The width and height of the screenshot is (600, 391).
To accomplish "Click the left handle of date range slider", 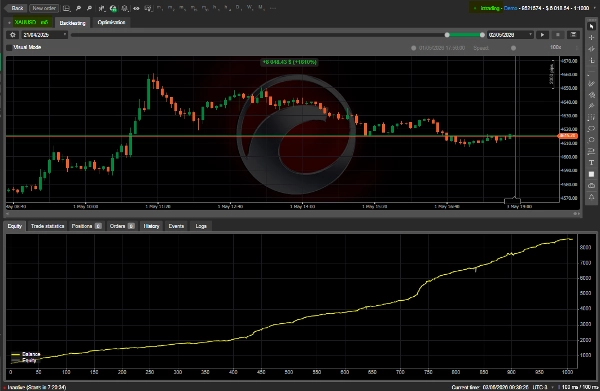I will (x=447, y=35).
